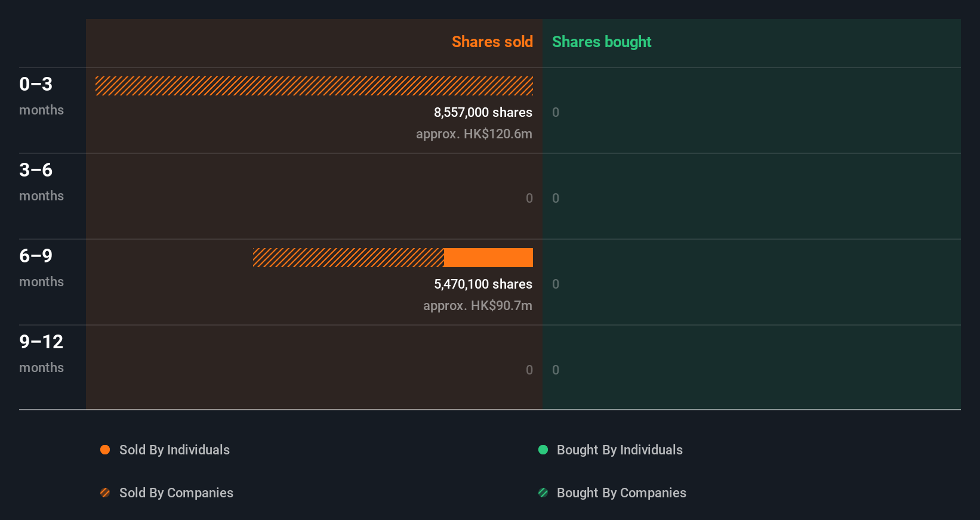
Task: Click the Shares sold column header
Action: click(x=492, y=42)
